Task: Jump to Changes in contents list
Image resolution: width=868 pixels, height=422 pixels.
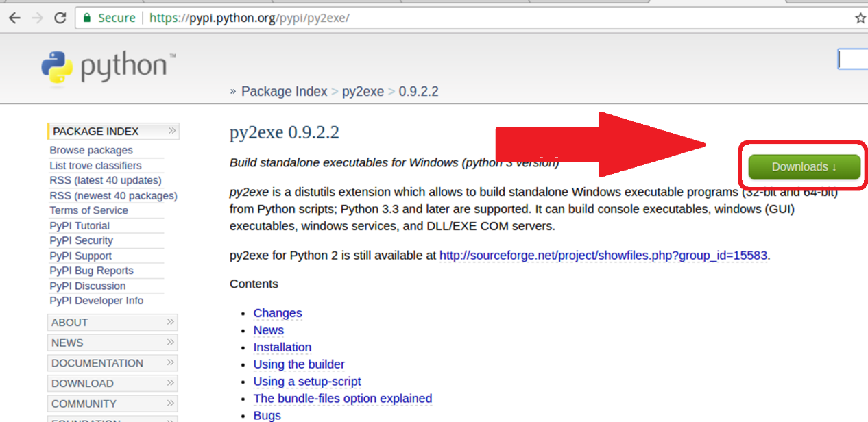Action: pos(278,313)
